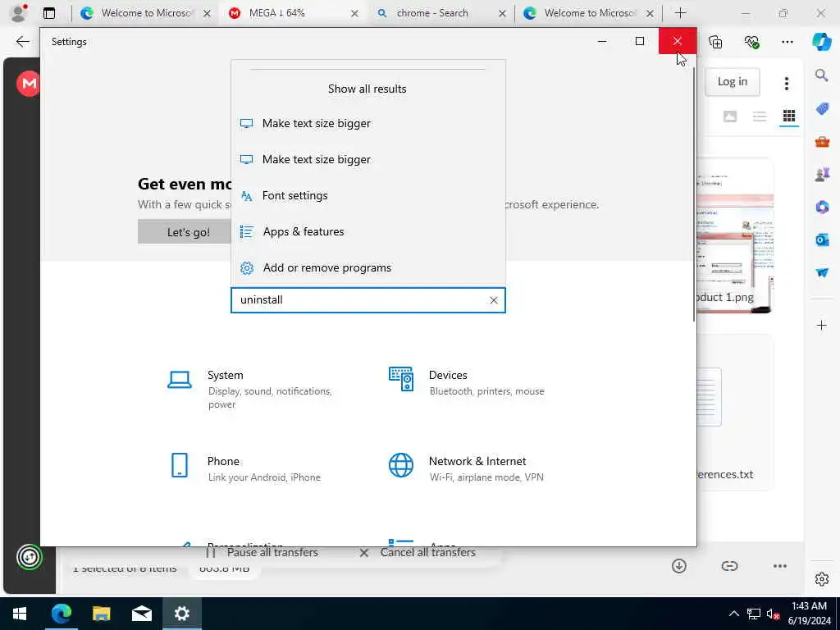Click Edge sidebar search icon
The height and width of the screenshot is (630, 840).
(x=822, y=75)
